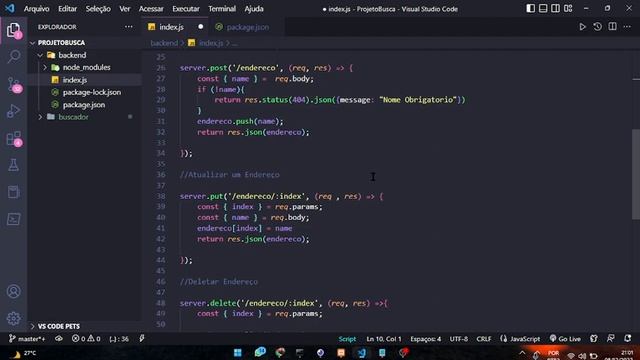Toggle the Primary Side Bar visibility
This screenshot has height=360, width=640.
(x=531, y=9)
